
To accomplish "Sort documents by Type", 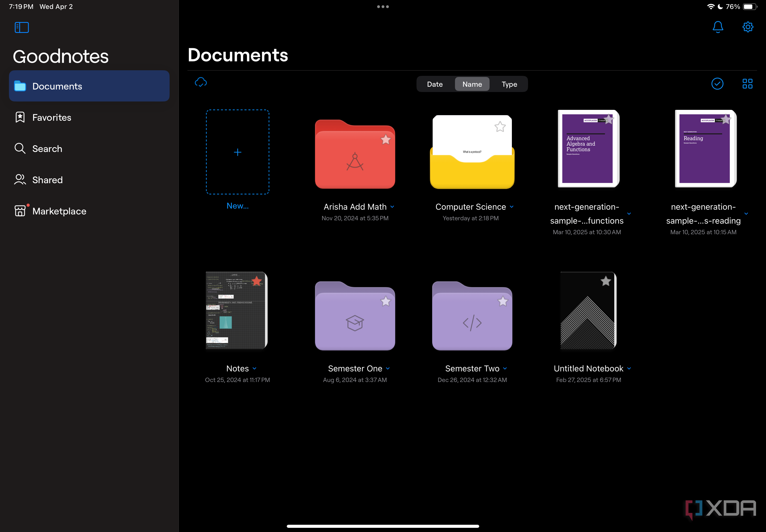I will click(509, 84).
